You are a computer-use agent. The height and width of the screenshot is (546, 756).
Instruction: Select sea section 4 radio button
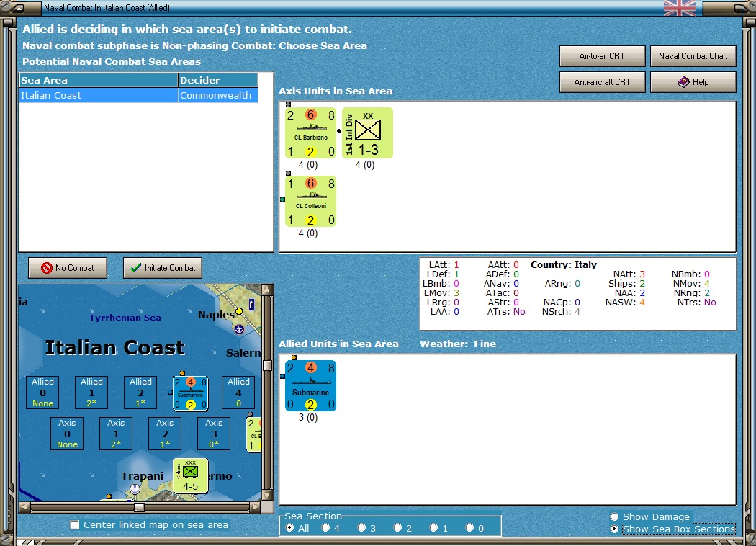click(326, 528)
